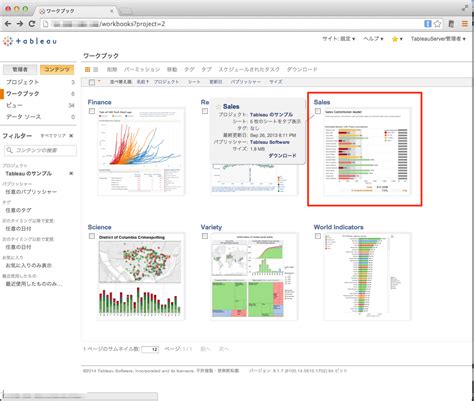Screen dimensions: 474x401
Task: Click the browser back arrow
Action: coord(8,24)
